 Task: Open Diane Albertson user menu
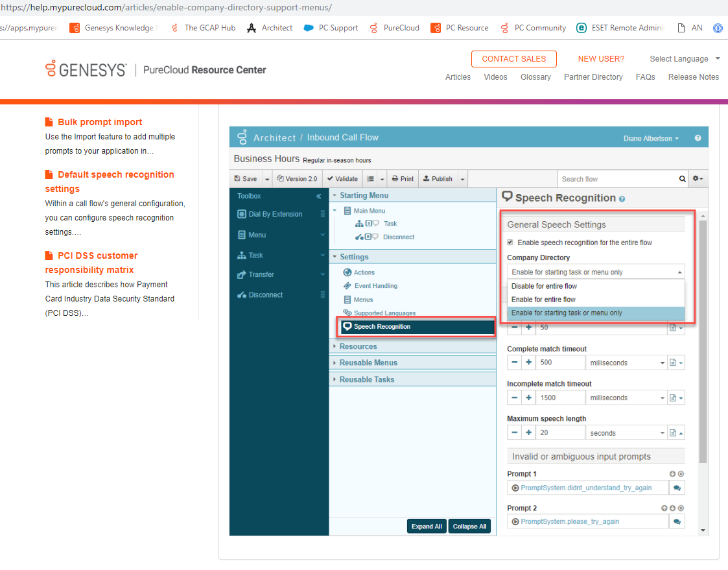click(651, 138)
